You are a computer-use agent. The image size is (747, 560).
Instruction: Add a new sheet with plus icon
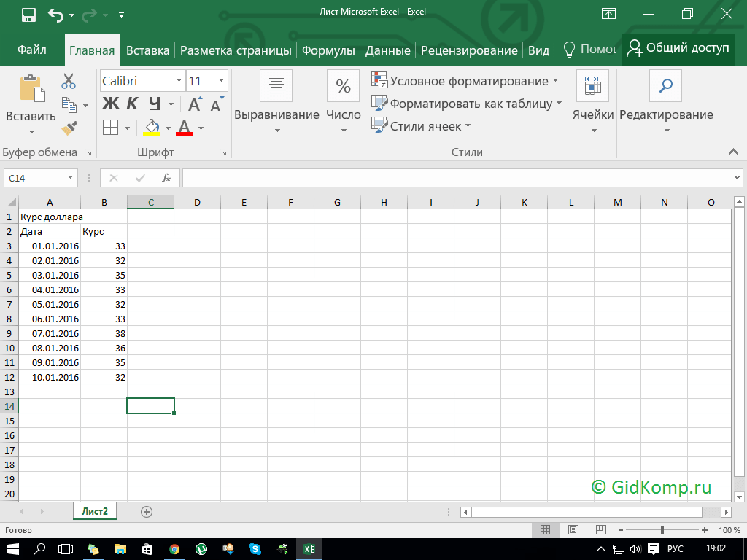pyautogui.click(x=147, y=512)
